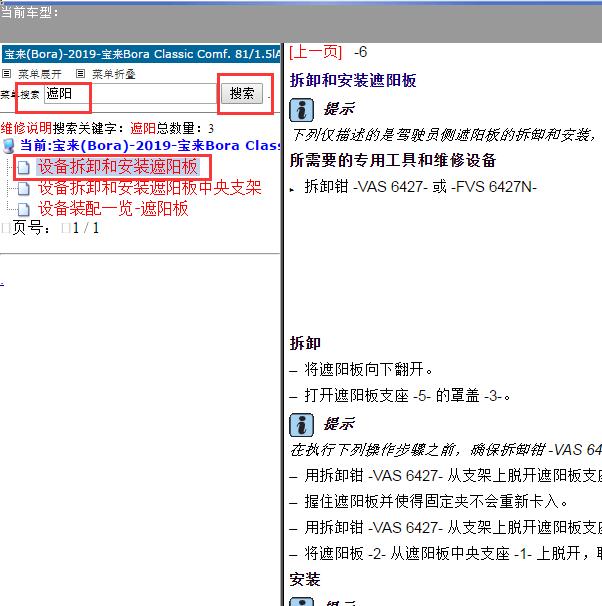Click document icon beside 设备拆卸和安装遮阳板

24,167
